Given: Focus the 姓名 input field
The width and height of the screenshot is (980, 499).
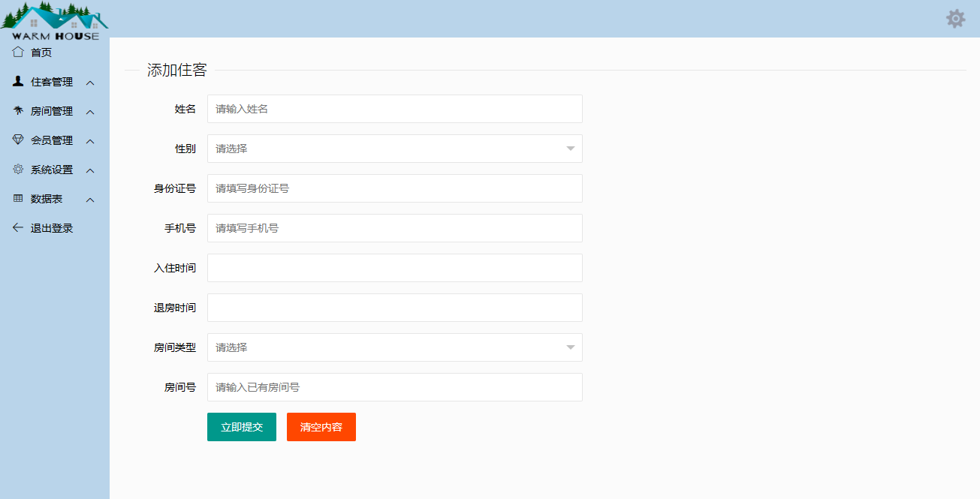Looking at the screenshot, I should [x=394, y=109].
